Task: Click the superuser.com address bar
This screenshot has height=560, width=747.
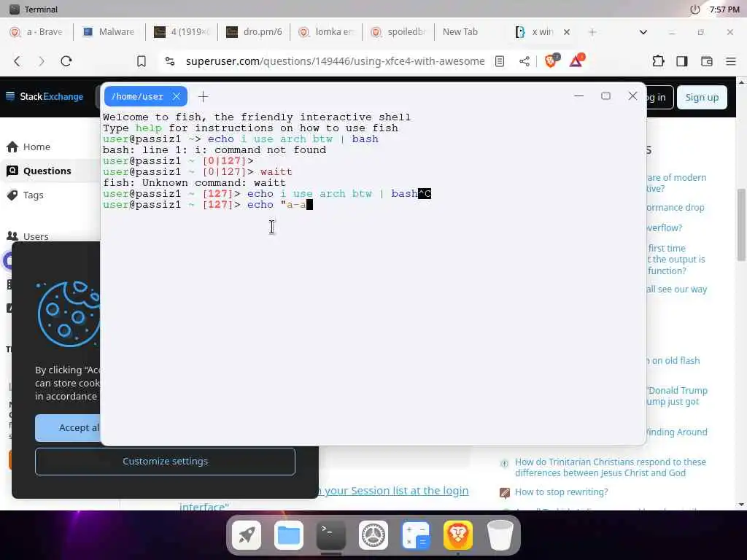Action: tap(335, 61)
